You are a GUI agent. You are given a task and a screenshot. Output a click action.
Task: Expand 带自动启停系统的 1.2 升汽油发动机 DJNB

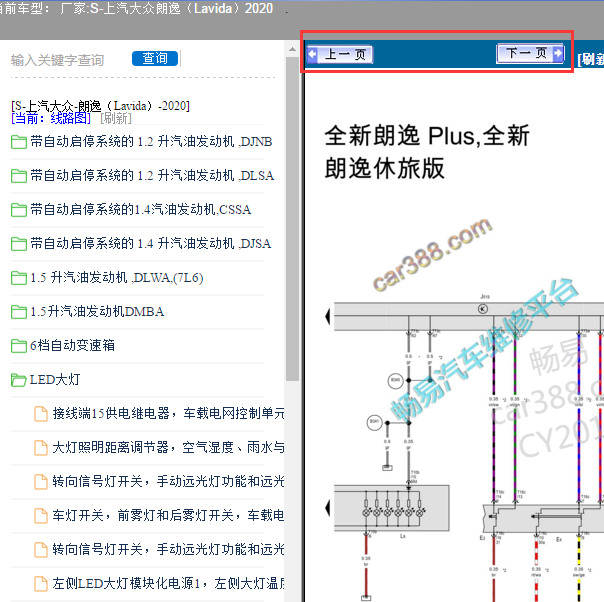coord(151,142)
